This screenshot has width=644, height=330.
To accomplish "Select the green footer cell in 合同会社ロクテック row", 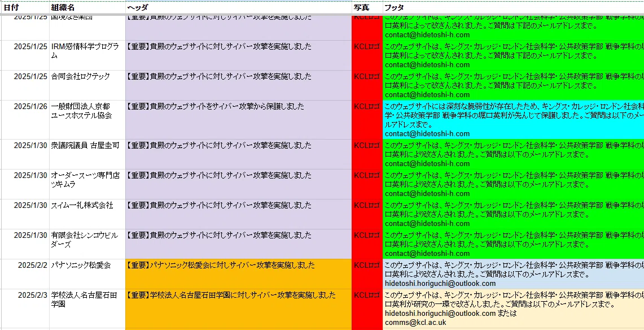I will pyautogui.click(x=514, y=85).
